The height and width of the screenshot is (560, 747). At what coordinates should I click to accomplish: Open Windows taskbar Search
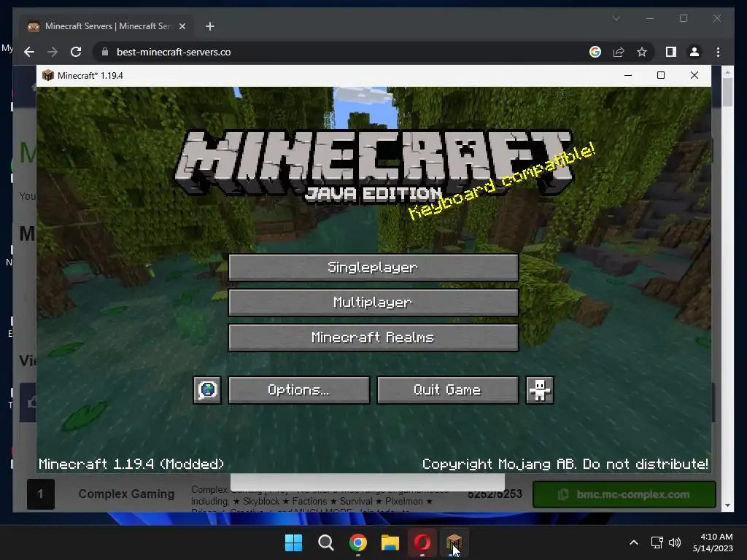pyautogui.click(x=326, y=542)
